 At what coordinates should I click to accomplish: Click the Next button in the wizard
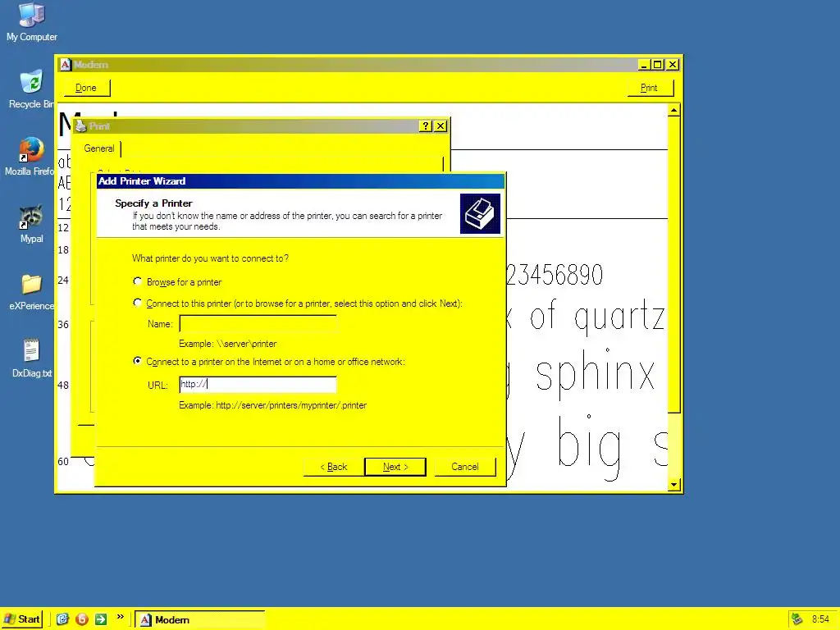click(x=395, y=467)
